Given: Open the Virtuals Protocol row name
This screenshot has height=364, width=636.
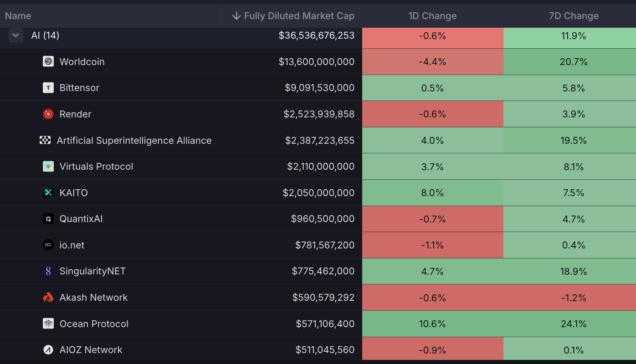Looking at the screenshot, I should pyautogui.click(x=97, y=167).
